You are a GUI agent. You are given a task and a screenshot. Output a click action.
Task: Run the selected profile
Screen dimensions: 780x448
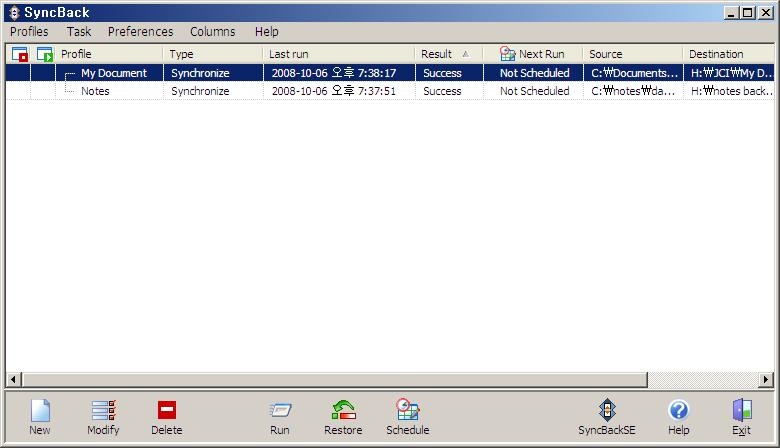[280, 410]
